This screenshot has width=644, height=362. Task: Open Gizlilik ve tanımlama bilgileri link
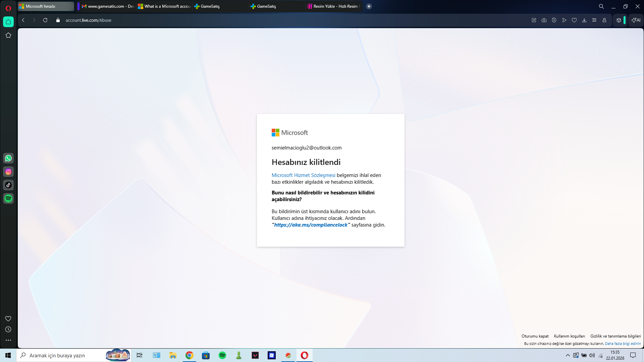coord(615,336)
